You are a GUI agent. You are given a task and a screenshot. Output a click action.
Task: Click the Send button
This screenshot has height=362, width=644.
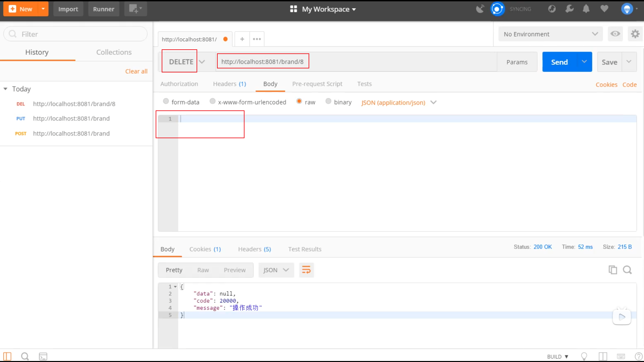pyautogui.click(x=559, y=62)
